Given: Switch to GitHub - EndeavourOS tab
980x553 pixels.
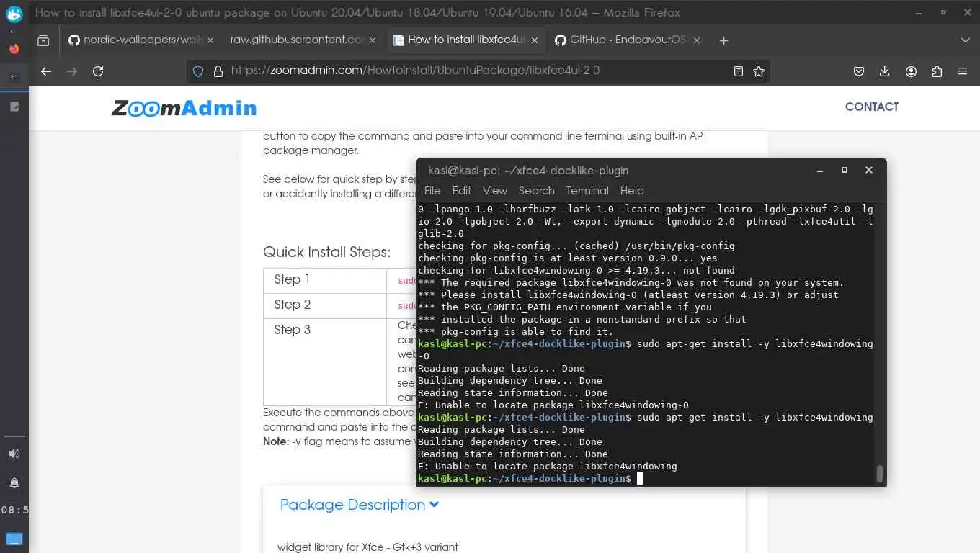Looking at the screenshot, I should pyautogui.click(x=620, y=40).
